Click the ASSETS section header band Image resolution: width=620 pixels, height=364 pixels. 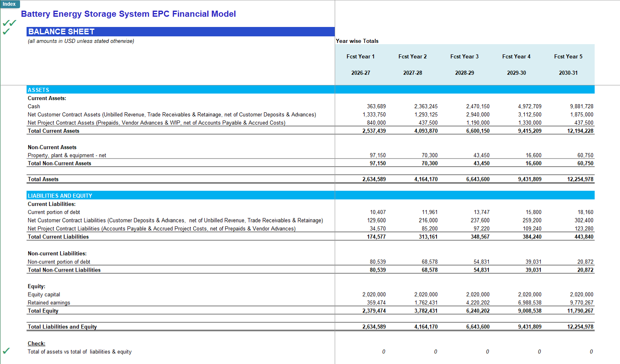click(311, 89)
